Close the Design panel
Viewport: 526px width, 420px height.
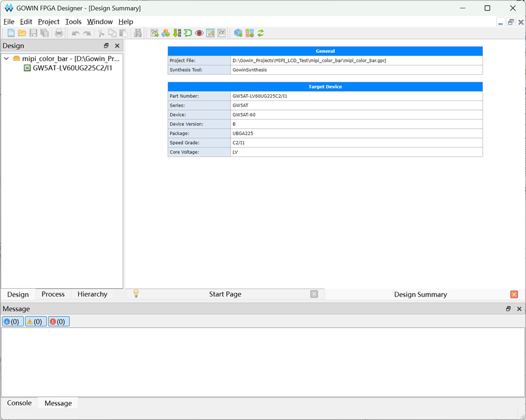click(x=117, y=46)
